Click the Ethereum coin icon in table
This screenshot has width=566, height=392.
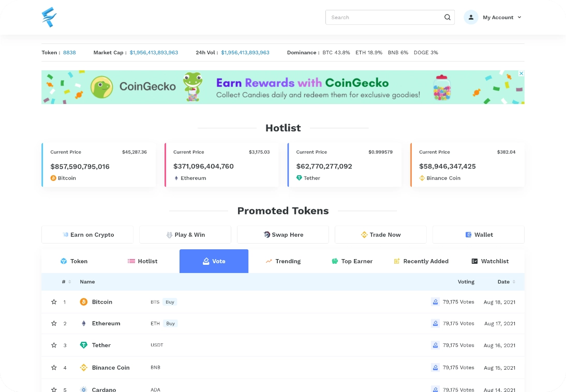point(84,324)
